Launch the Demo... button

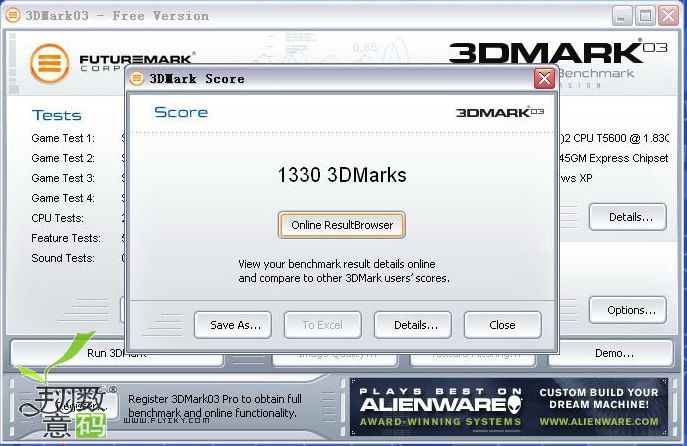[611, 353]
